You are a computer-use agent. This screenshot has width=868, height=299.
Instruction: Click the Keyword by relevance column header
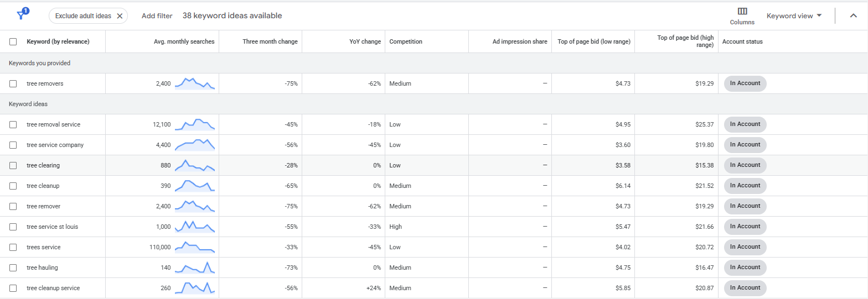[58, 41]
